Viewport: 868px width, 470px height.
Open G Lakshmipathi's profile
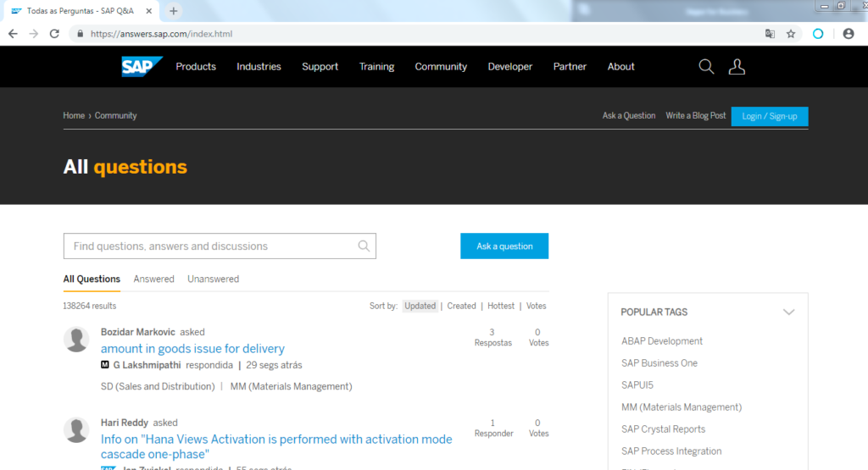[x=147, y=365]
